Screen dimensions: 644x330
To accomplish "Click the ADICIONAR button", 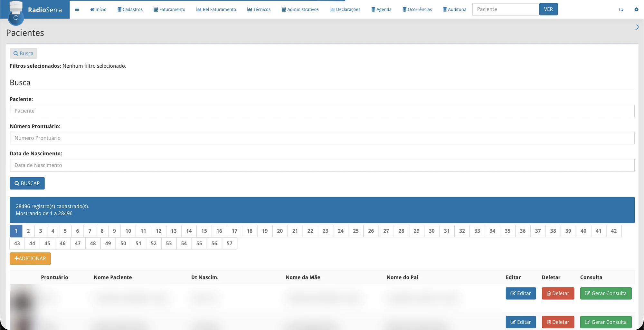I will click(x=30, y=258).
